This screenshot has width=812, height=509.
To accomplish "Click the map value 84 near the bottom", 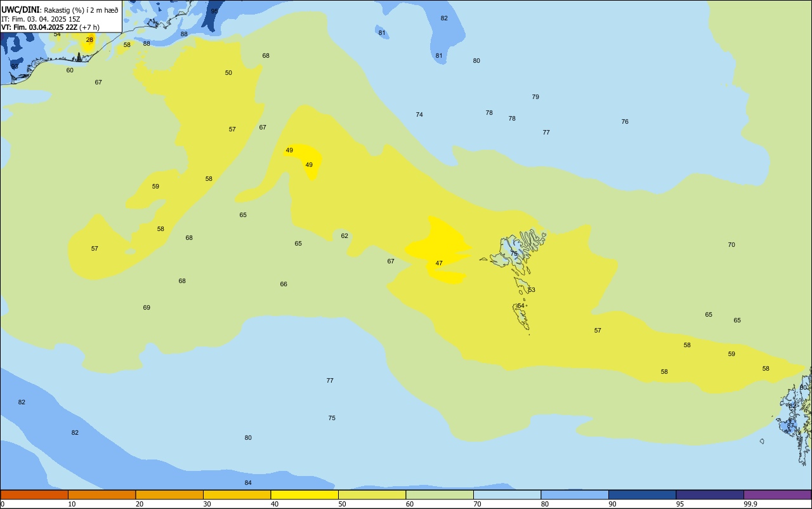I will click(x=248, y=483).
